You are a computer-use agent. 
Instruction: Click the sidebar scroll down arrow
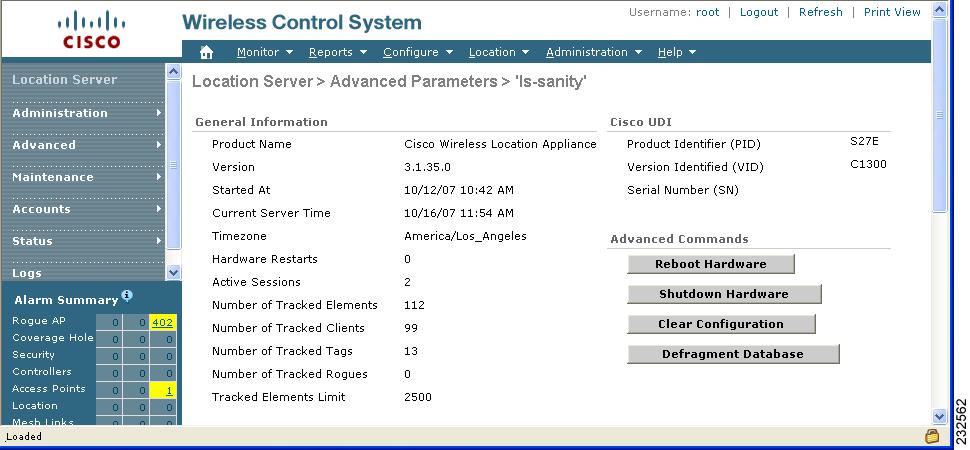click(174, 272)
